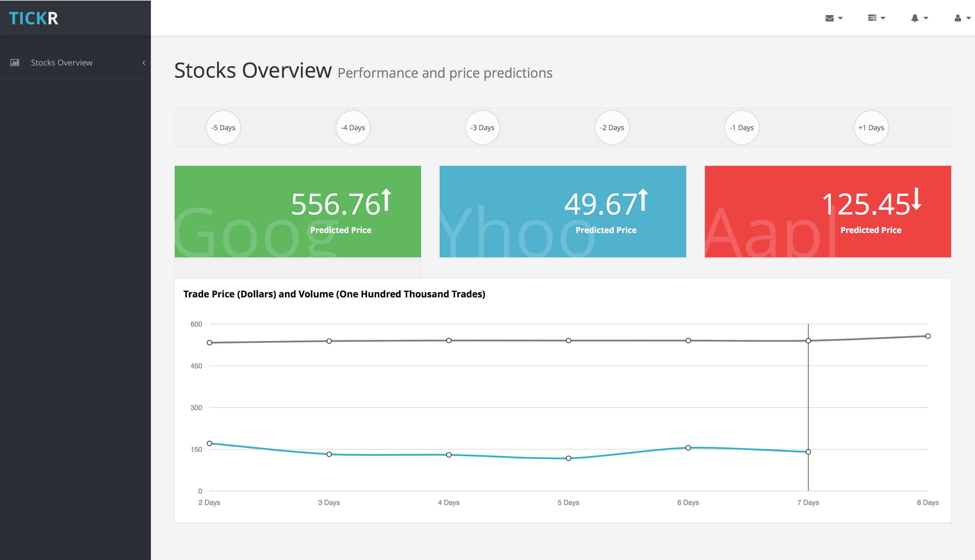Image resolution: width=975 pixels, height=560 pixels.
Task: Select the -3 Days circle
Action: click(482, 128)
